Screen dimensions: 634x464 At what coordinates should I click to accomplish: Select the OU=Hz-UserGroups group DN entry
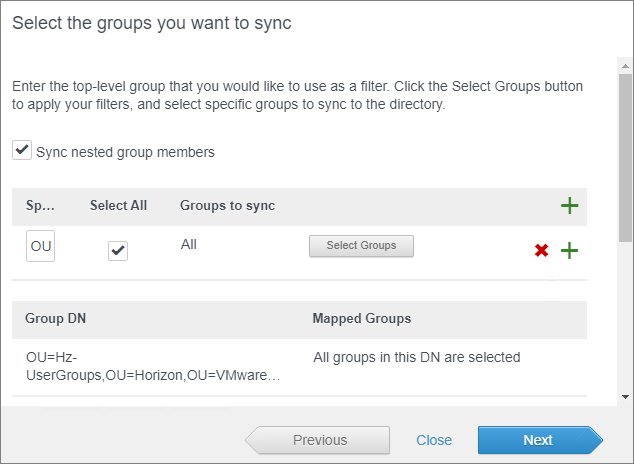pos(147,366)
